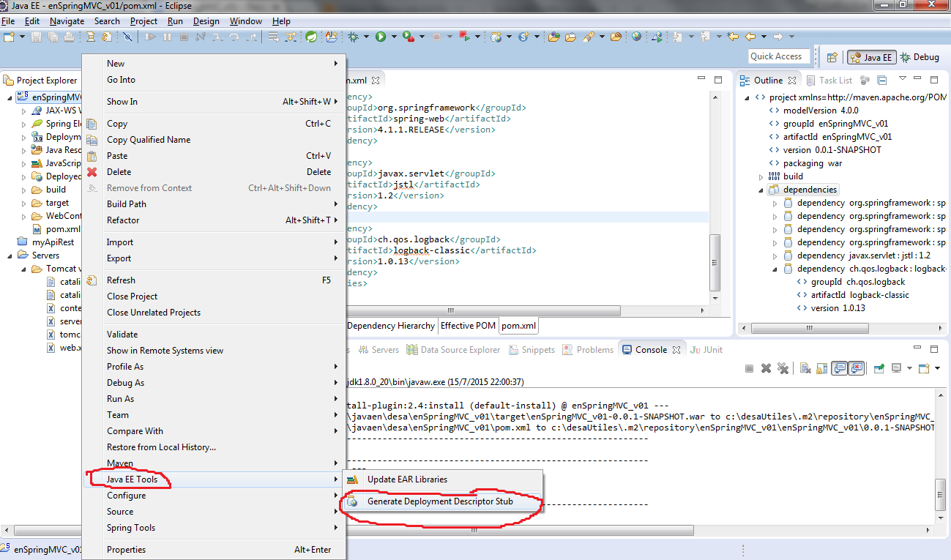This screenshot has width=951, height=560.
Task: Click the Display Selected Console icon
Action: pyautogui.click(x=896, y=368)
